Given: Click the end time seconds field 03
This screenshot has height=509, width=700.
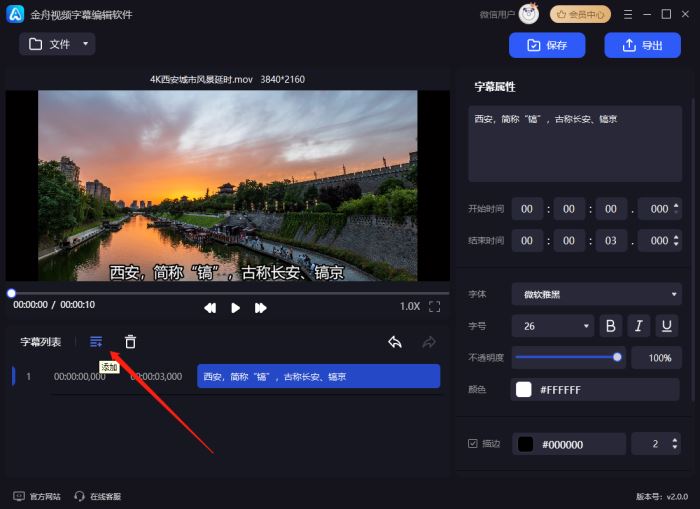Looking at the screenshot, I should [611, 241].
